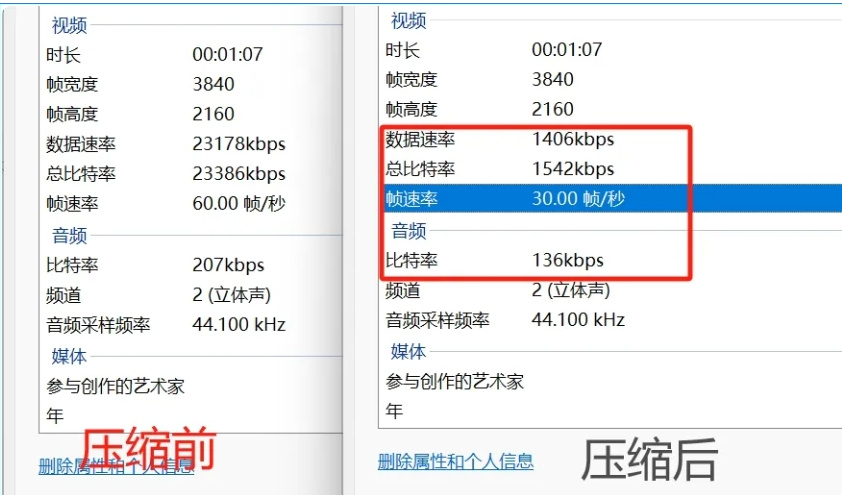
Task: Select the 总比特率 23386kbps row
Action: [x=166, y=174]
